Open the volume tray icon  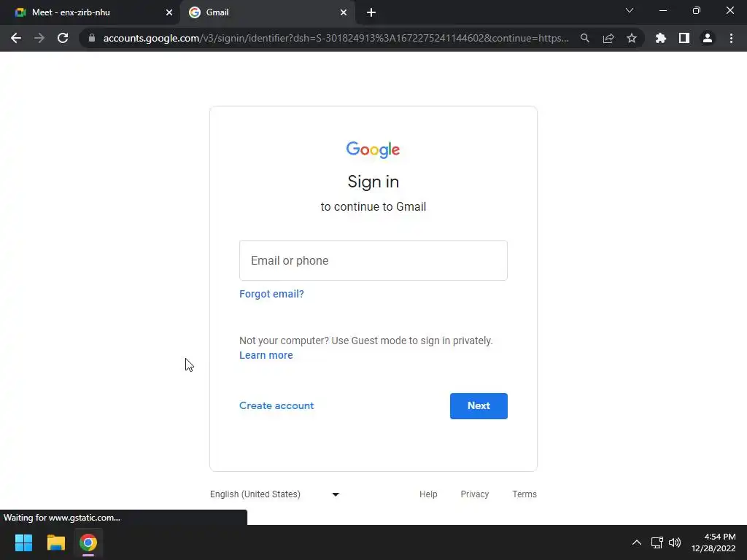(675, 542)
